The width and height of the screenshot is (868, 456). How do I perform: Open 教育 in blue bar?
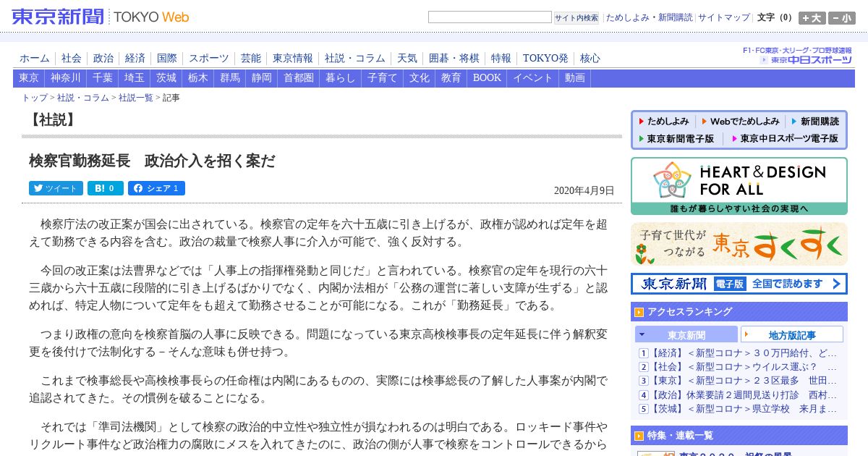[x=451, y=78]
